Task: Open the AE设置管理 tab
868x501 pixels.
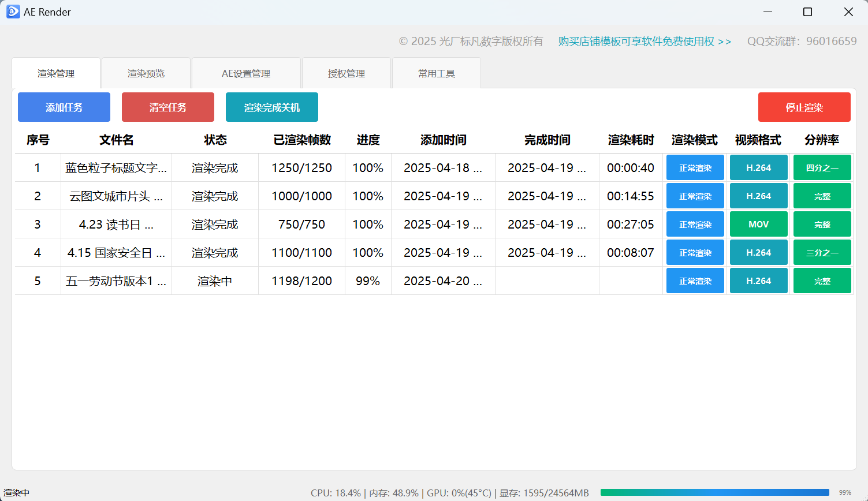Action: click(246, 73)
